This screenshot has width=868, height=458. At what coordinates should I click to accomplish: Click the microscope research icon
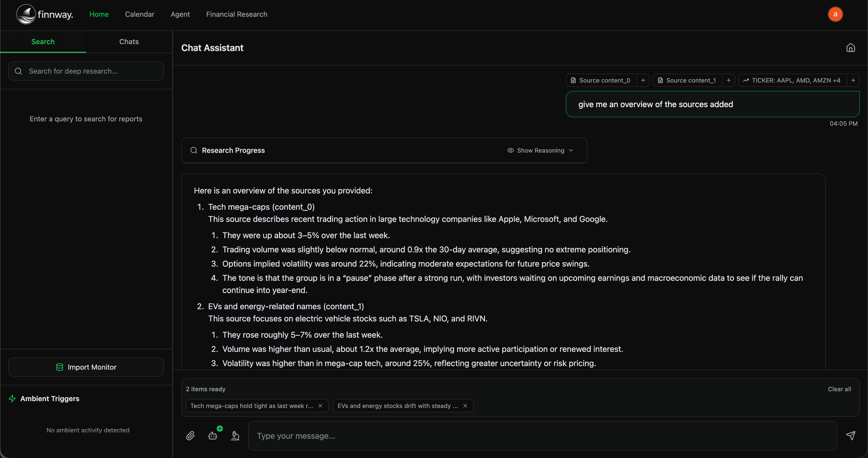[x=235, y=436]
